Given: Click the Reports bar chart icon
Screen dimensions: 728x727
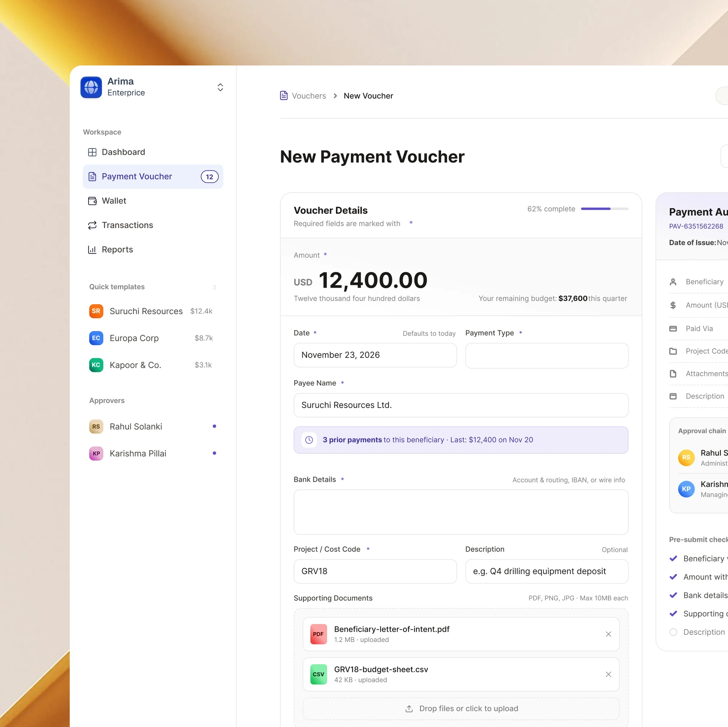Looking at the screenshot, I should pyautogui.click(x=92, y=250).
